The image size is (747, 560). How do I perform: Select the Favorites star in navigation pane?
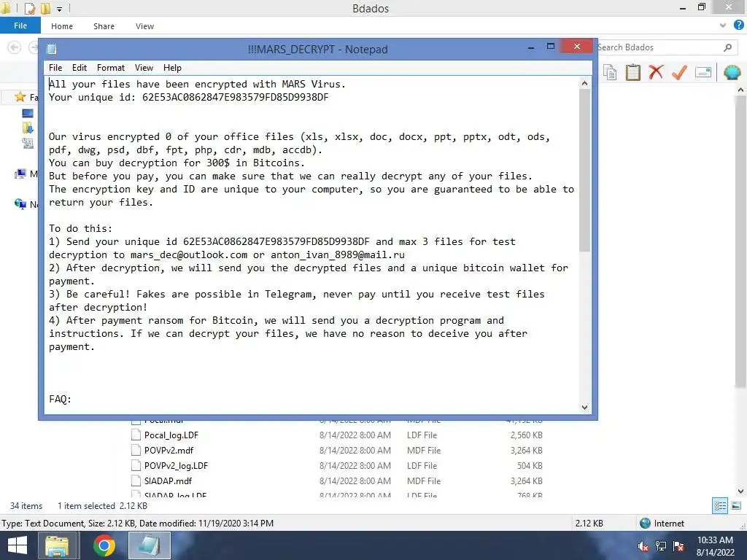pyautogui.click(x=20, y=97)
